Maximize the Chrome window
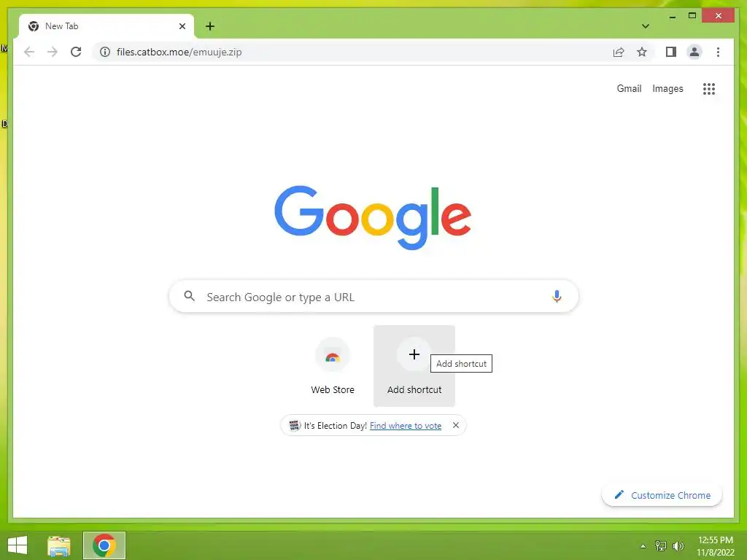The width and height of the screenshot is (747, 560). (x=692, y=16)
